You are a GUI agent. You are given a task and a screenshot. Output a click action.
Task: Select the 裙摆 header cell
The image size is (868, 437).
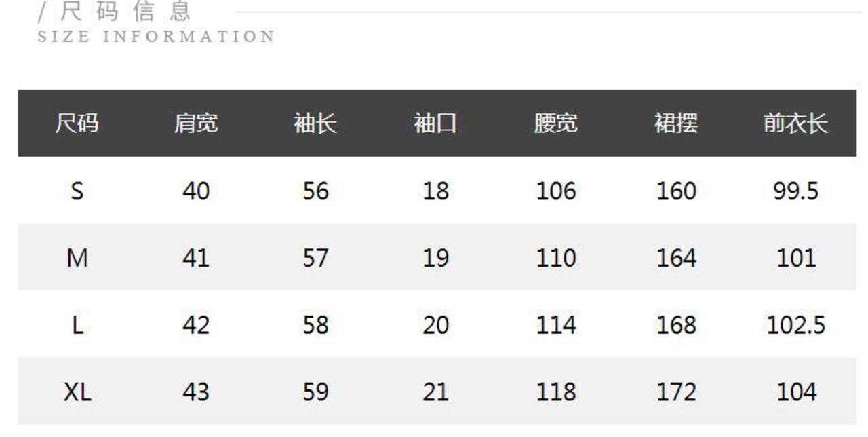click(675, 123)
